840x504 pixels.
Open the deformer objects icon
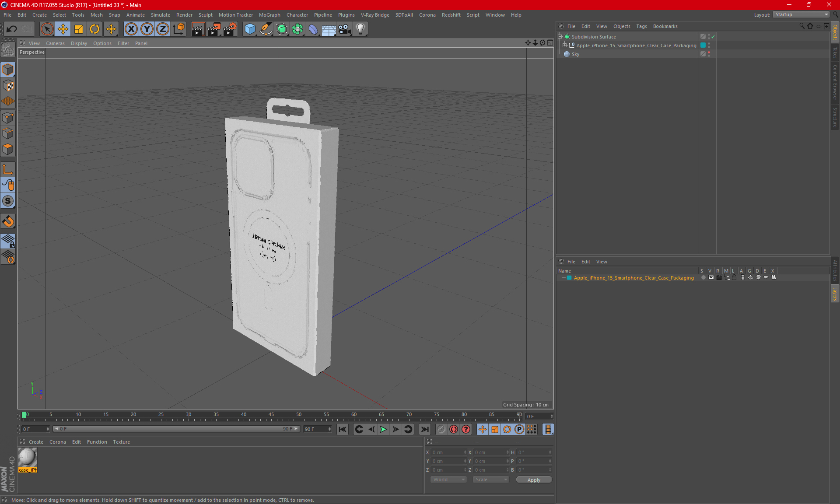click(313, 29)
